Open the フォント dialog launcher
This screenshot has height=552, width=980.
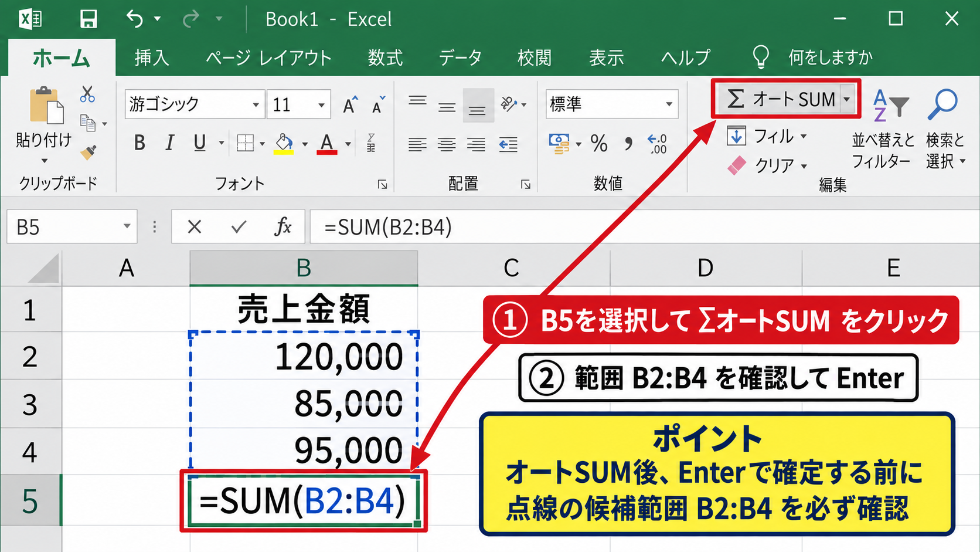383,185
